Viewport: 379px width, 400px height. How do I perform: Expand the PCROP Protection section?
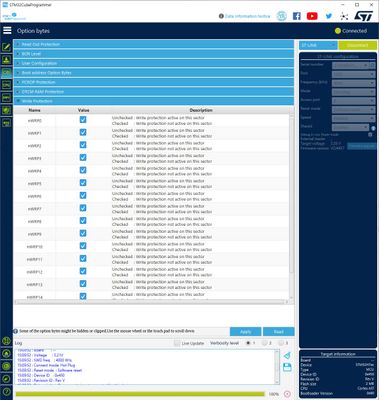click(x=154, y=82)
